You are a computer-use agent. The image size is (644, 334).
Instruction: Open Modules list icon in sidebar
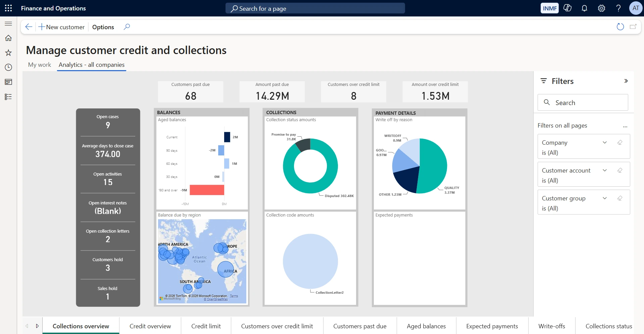tap(8, 97)
